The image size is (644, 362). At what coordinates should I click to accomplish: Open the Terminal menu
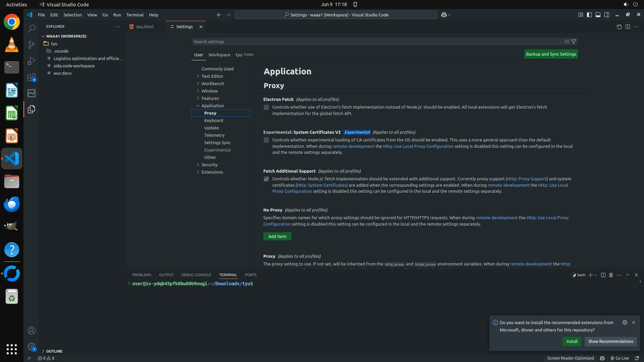[x=135, y=15]
